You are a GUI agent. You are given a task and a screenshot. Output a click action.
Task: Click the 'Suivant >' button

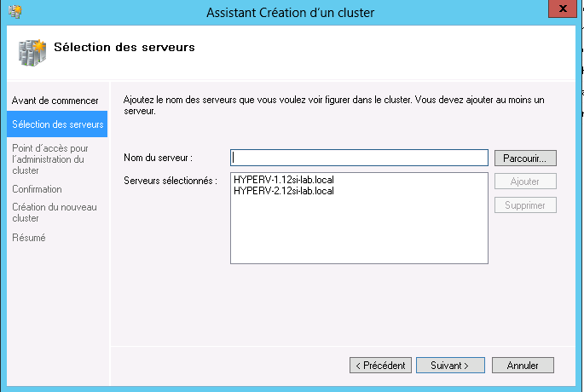(x=450, y=366)
